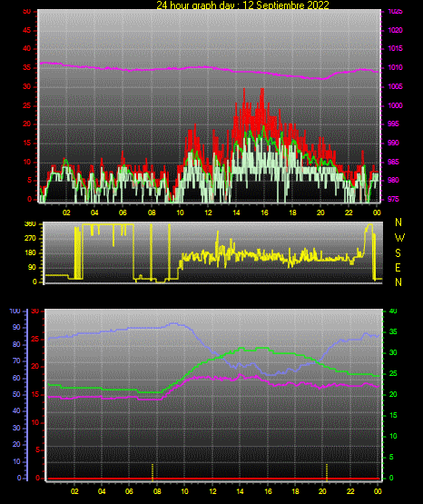Click the red 35 wind speed label
The width and height of the screenshot is (423, 504).
[x=27, y=68]
